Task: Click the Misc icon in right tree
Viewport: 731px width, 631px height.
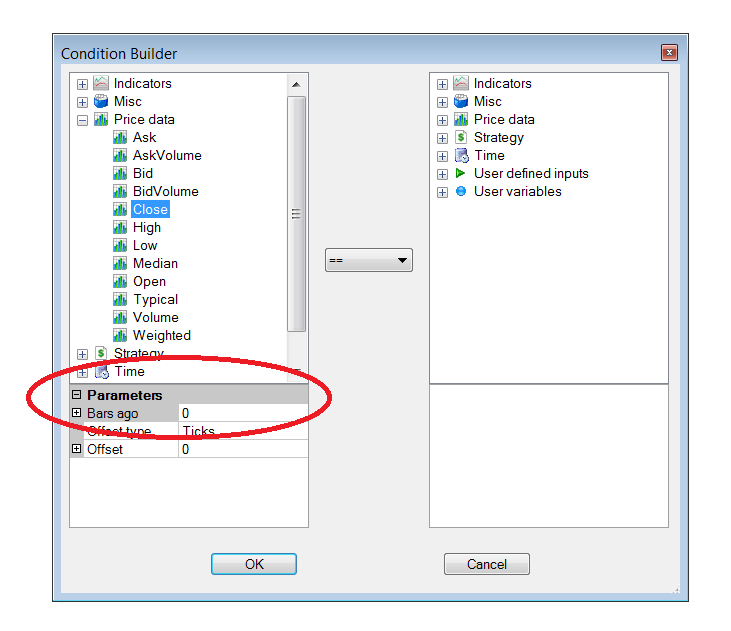Action: (x=461, y=101)
